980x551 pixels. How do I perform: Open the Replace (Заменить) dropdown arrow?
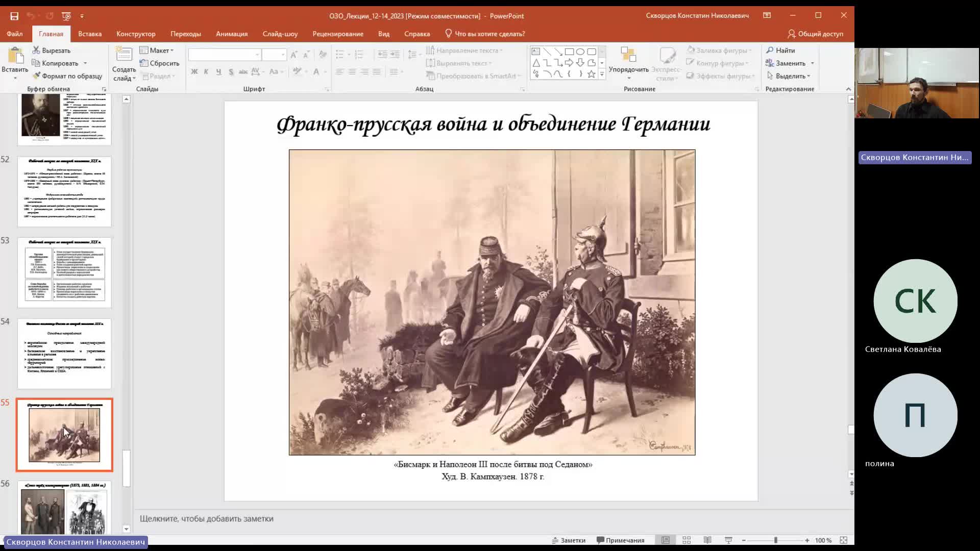click(x=812, y=63)
